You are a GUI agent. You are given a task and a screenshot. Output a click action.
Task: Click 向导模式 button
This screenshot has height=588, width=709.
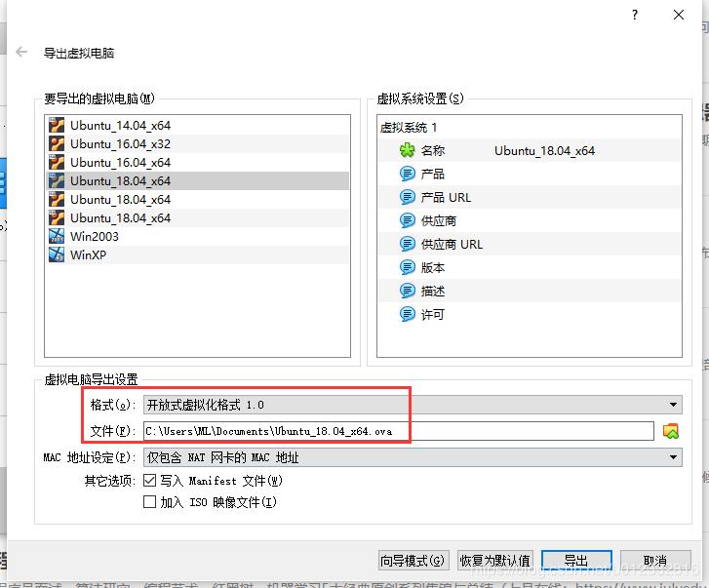point(414,561)
